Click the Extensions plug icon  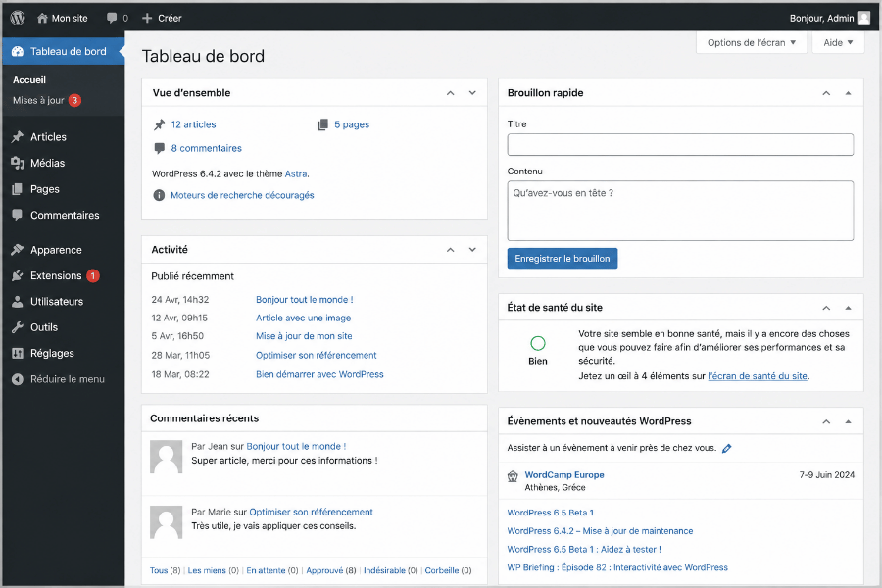(18, 275)
